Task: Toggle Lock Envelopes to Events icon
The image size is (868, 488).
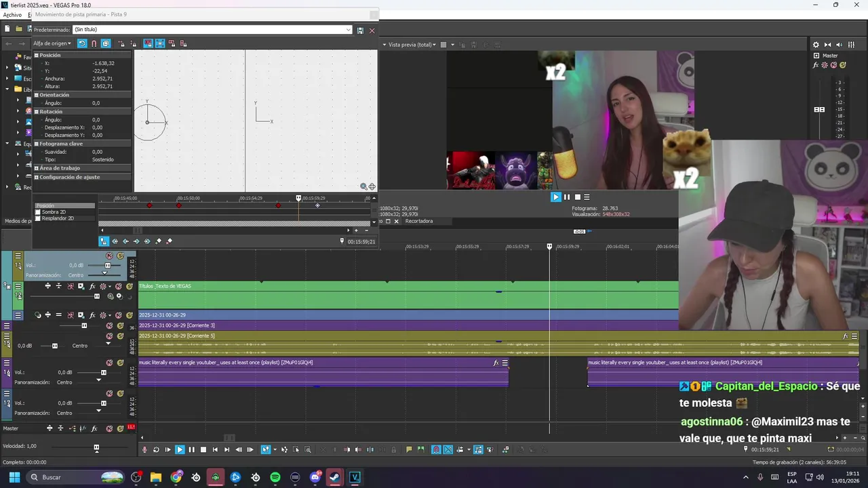Action: tap(478, 449)
